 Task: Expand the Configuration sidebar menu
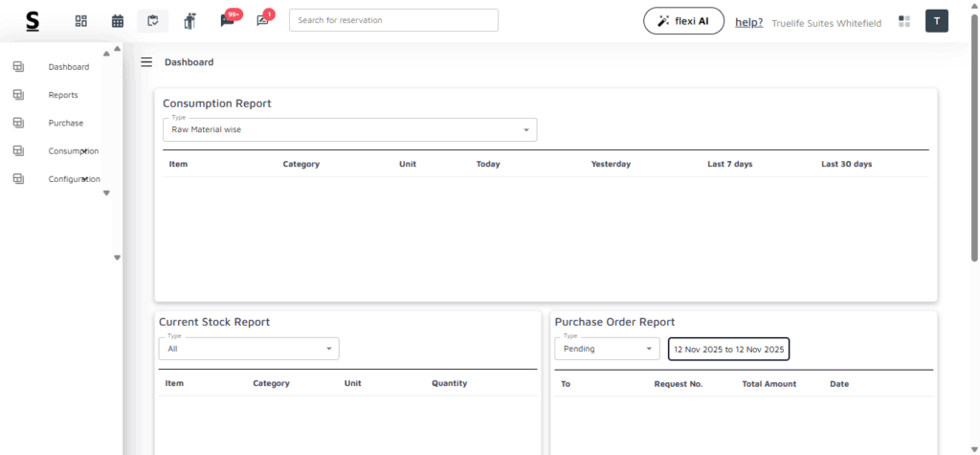click(73, 179)
